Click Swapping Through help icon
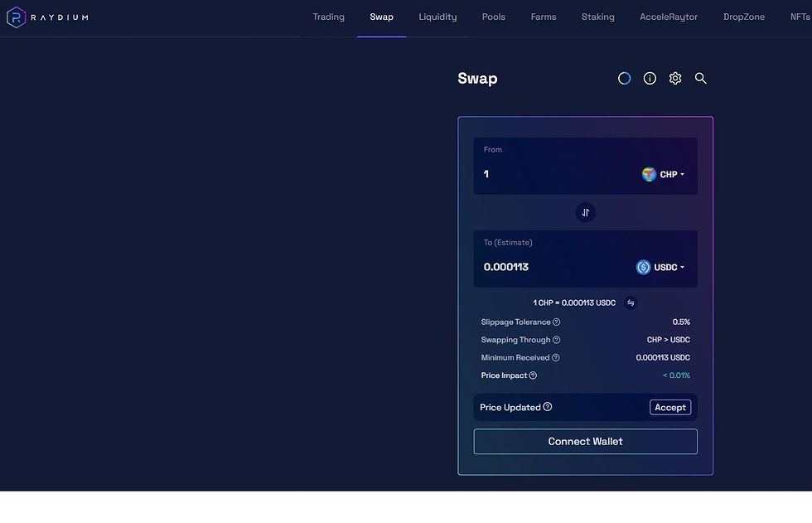 click(556, 340)
